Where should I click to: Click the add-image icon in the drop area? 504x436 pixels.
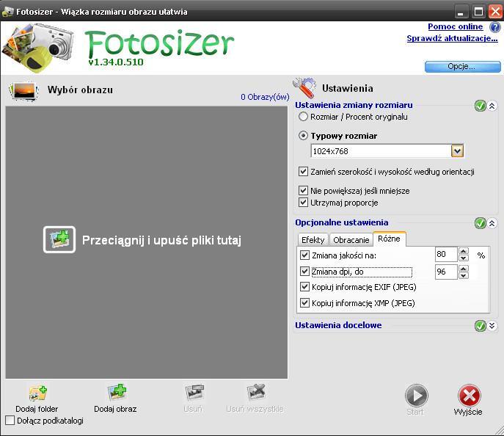tap(59, 239)
